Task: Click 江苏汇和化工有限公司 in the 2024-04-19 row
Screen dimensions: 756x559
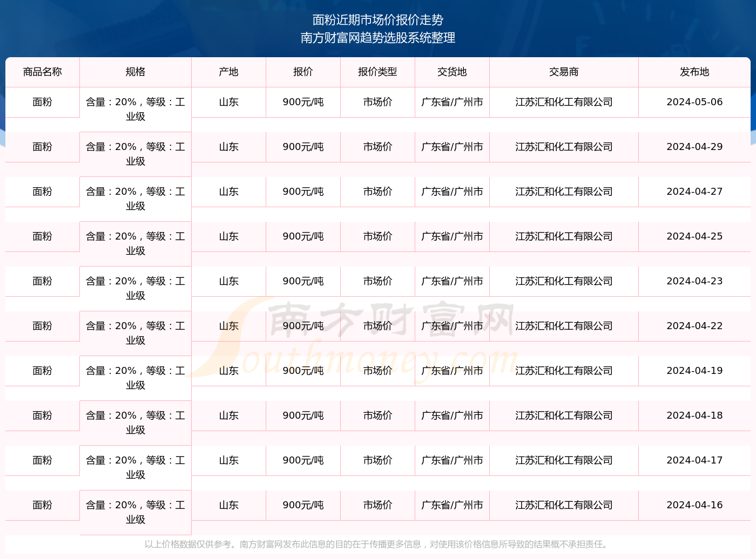Action: pyautogui.click(x=564, y=371)
